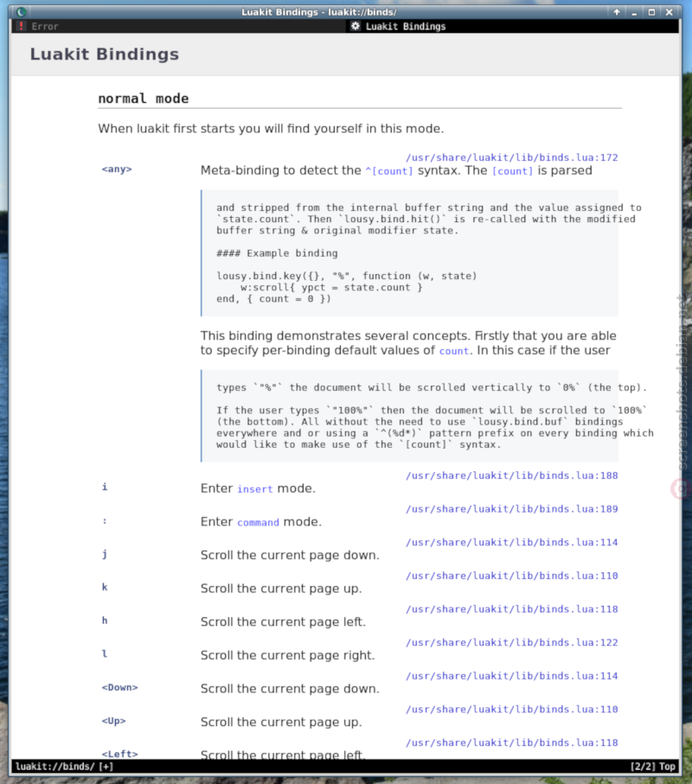Click the : key binding label

coord(105,521)
